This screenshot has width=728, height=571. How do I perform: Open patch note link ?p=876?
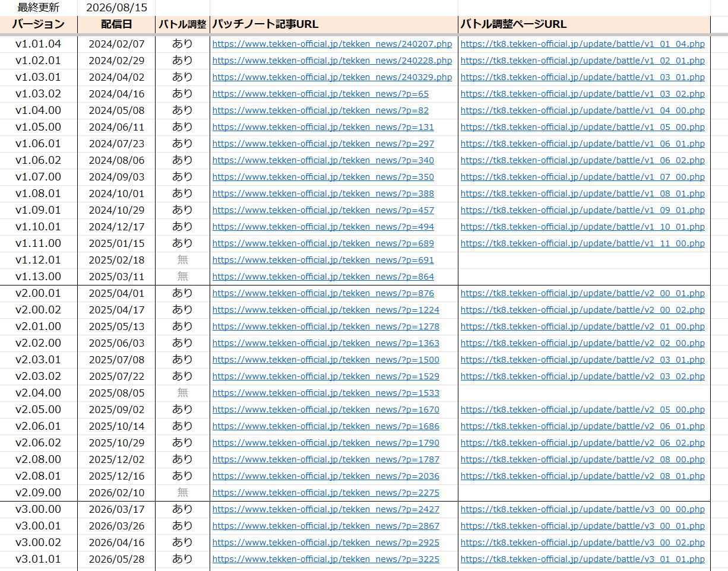click(x=323, y=293)
